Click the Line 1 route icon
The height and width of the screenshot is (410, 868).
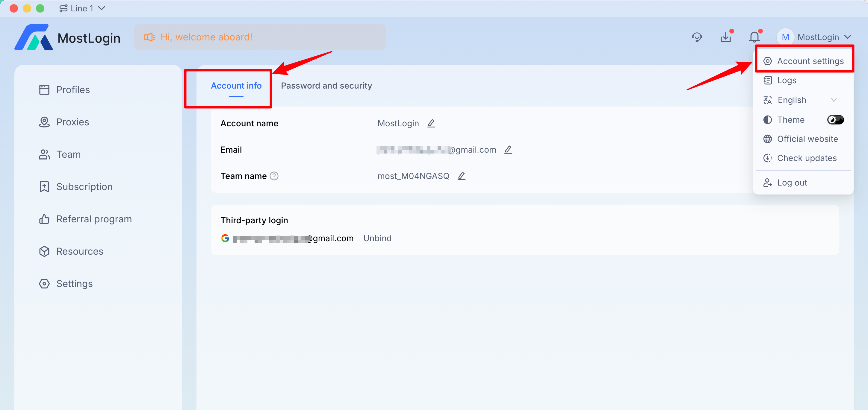(x=63, y=8)
